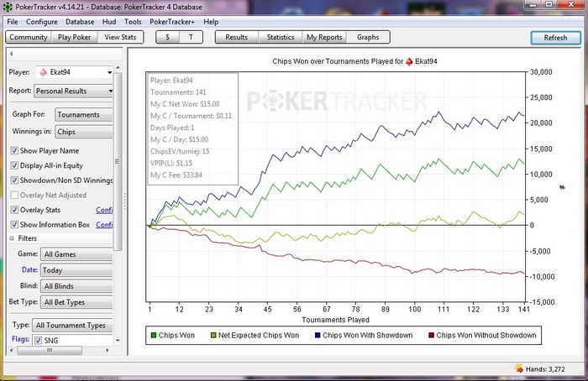Open the File menu
The width and height of the screenshot is (588, 381).
coord(13,22)
